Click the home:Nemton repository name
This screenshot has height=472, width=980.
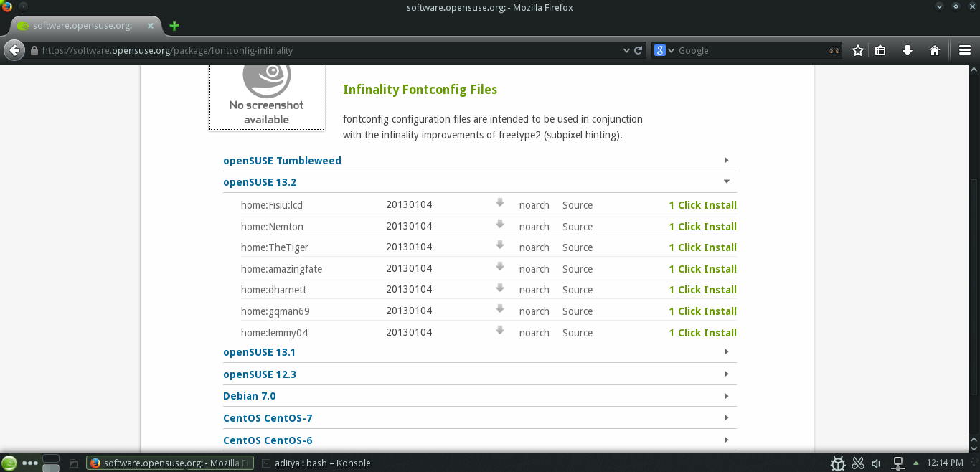point(272,227)
